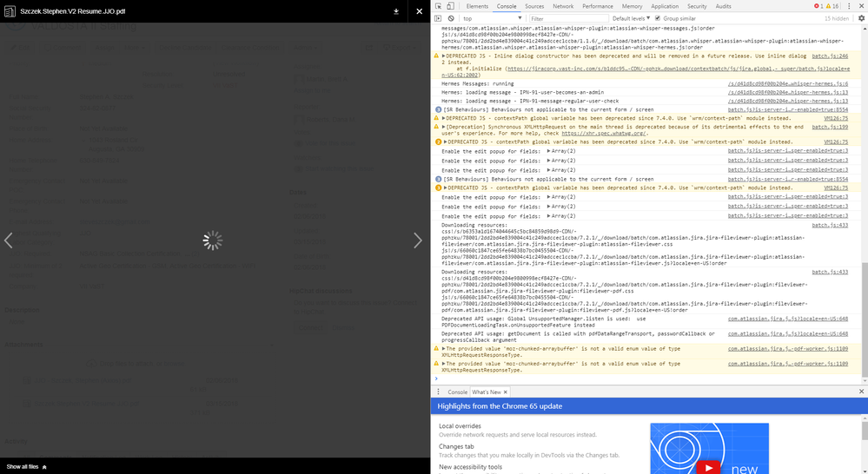The image size is (868, 474).
Task: Toggle the Group similar checkbox
Action: click(x=658, y=18)
